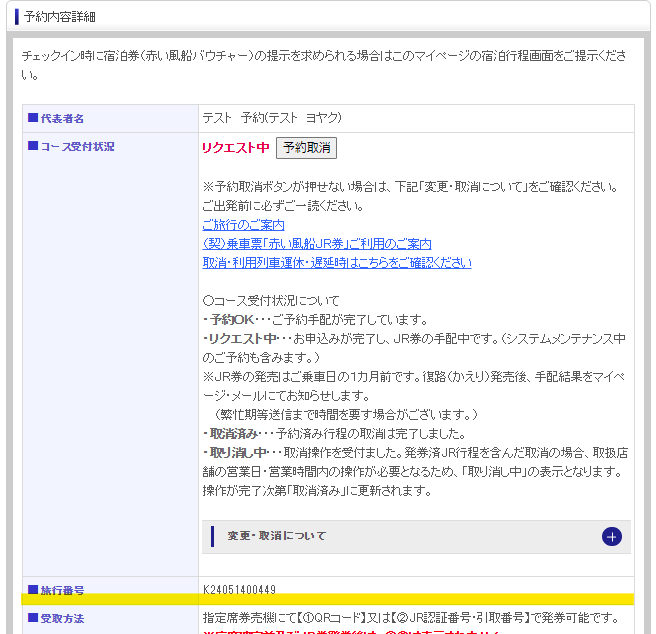Click the リクエスト中 status text

pyautogui.click(x=236, y=148)
